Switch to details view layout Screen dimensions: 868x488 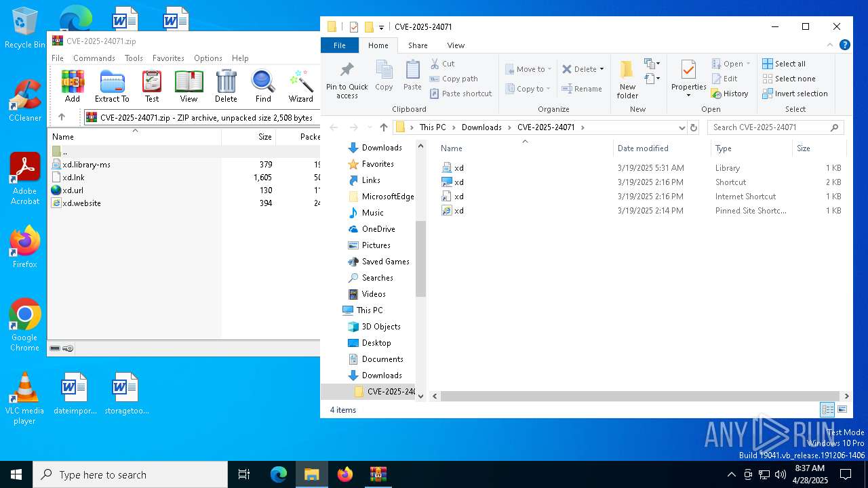point(827,409)
